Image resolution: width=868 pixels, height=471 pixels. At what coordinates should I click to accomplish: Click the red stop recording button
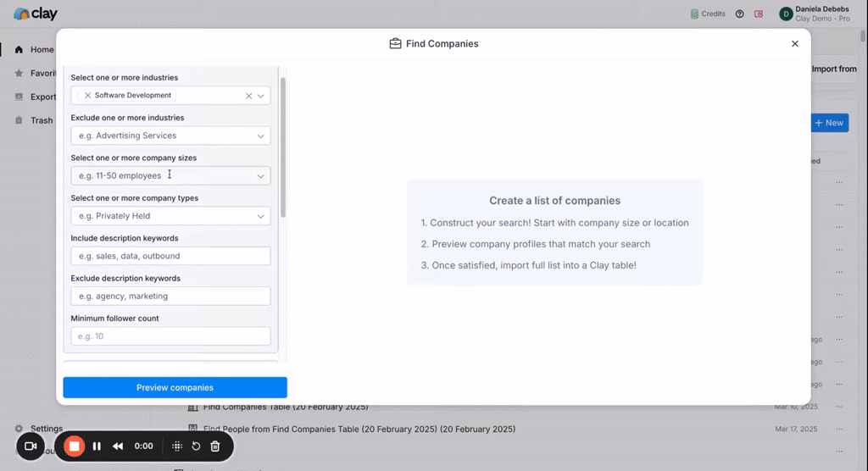click(x=75, y=446)
